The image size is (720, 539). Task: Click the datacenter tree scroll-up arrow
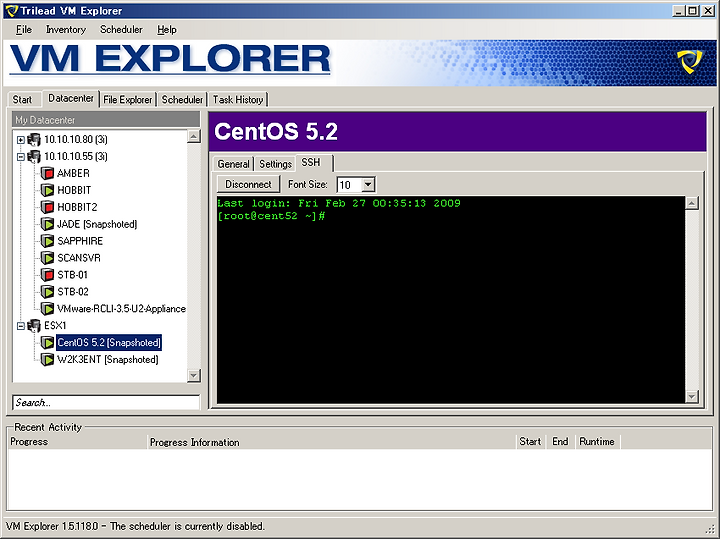194,136
